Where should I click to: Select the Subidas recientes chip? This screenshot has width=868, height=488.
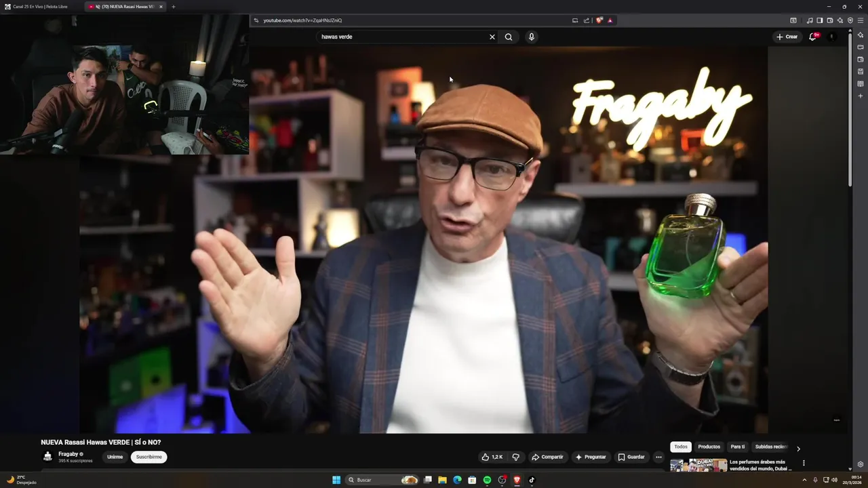771,447
